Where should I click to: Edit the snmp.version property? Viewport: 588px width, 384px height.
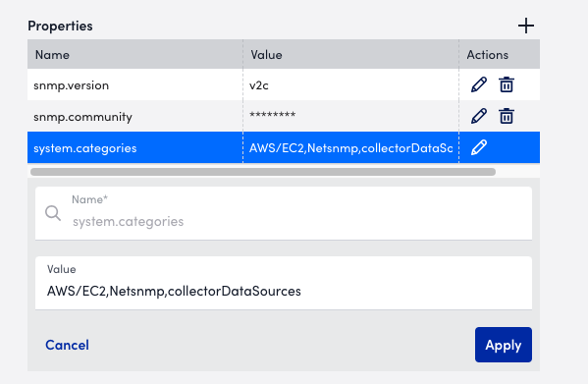pyautogui.click(x=479, y=84)
